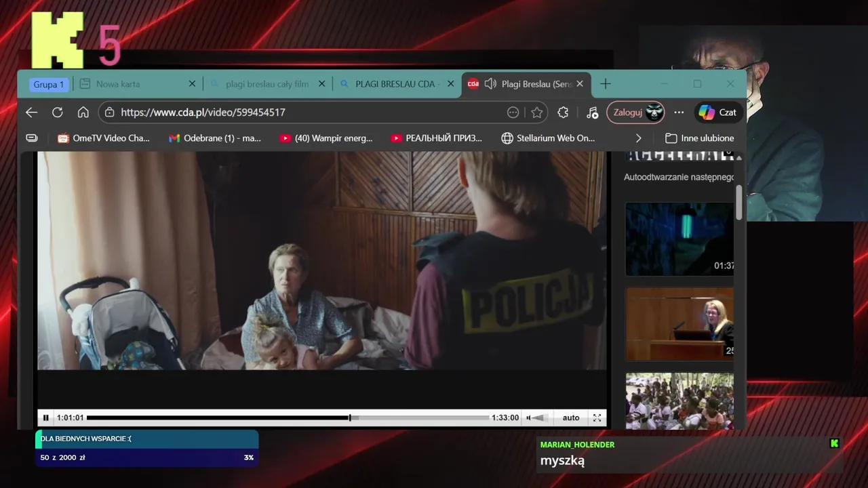
Task: Close the plagi breslau cały film tab
Action: click(322, 84)
